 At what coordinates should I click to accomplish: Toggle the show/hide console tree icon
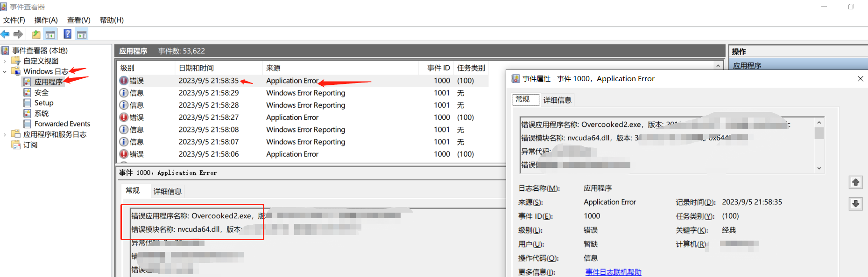tap(50, 34)
